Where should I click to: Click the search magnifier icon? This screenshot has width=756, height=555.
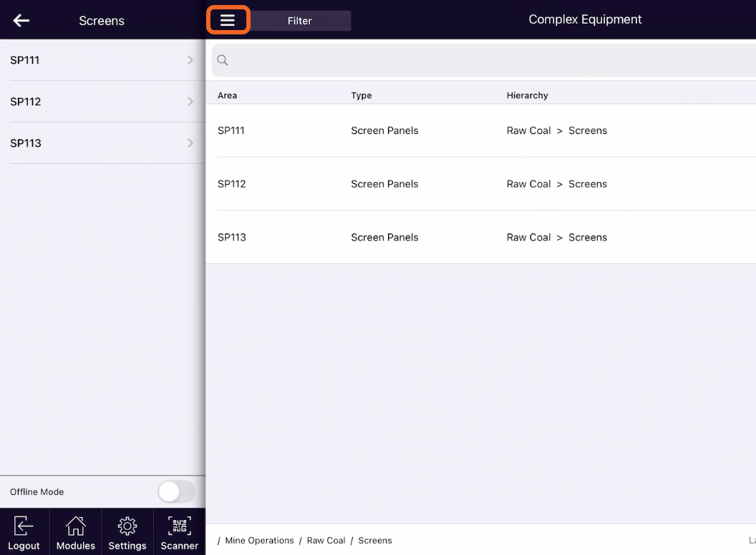(222, 59)
